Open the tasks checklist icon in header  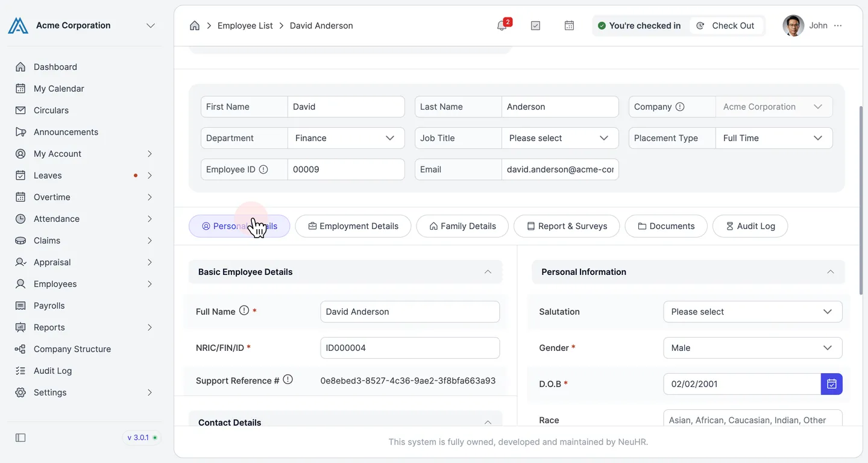click(535, 25)
